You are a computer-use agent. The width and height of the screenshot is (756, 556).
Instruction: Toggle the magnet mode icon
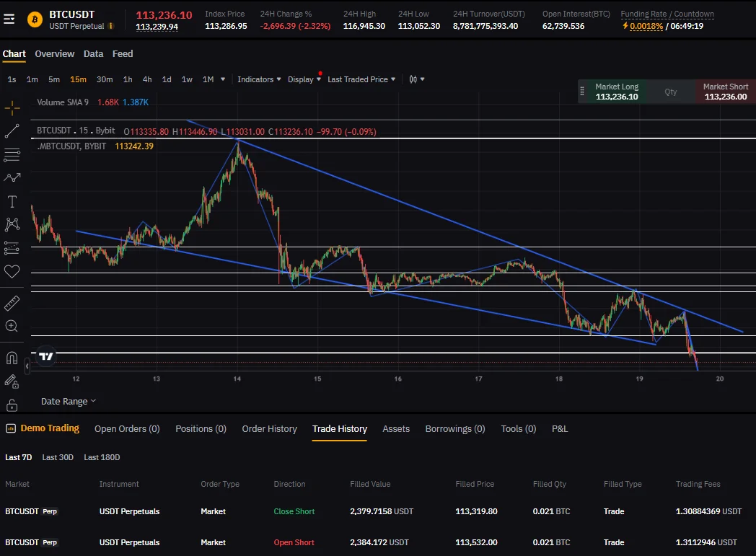pos(12,358)
